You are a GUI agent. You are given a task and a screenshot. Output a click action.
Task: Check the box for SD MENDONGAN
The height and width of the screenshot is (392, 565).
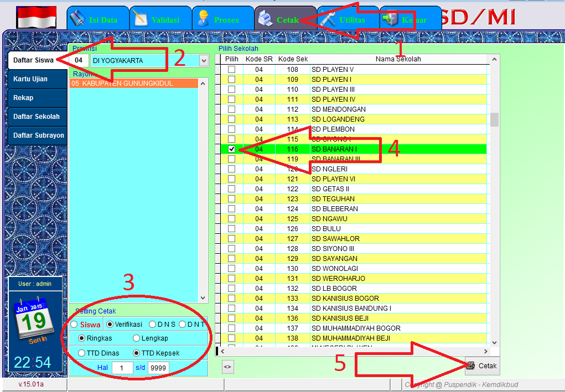tap(232, 109)
